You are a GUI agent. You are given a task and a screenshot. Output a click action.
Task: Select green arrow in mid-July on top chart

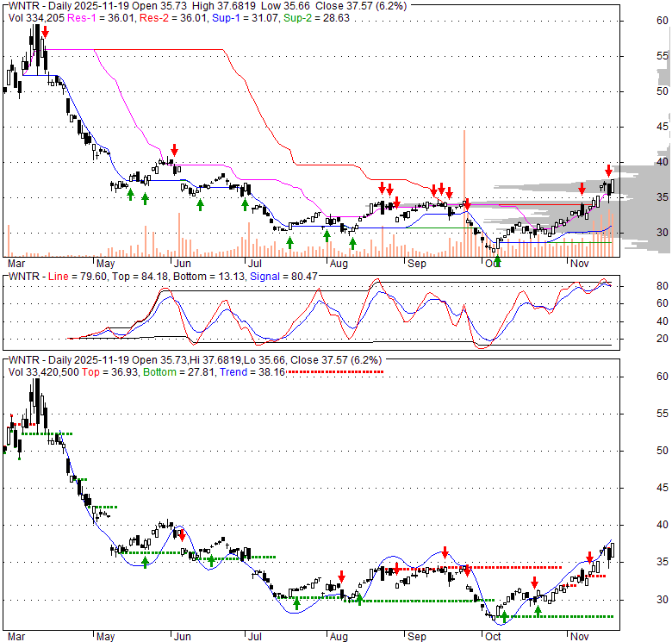(x=289, y=242)
